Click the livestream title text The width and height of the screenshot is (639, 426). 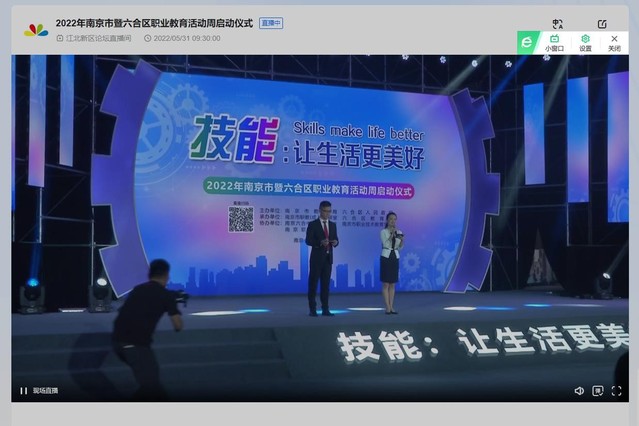[x=153, y=23]
